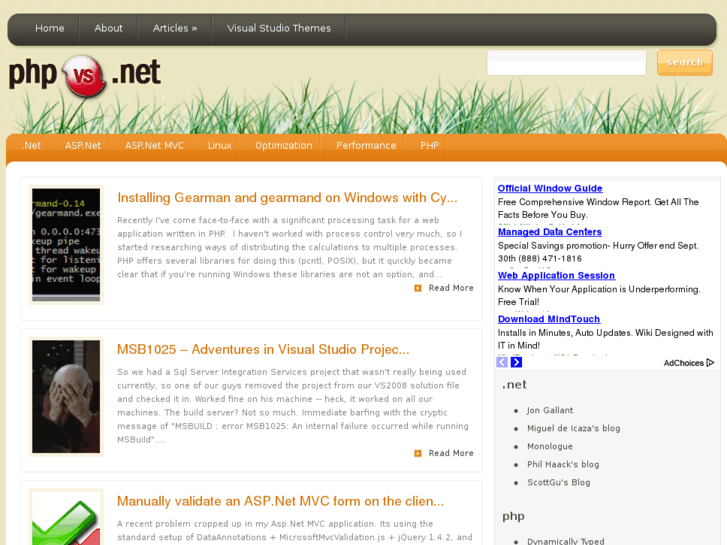Click Read More under the Gearman article

coord(451,288)
